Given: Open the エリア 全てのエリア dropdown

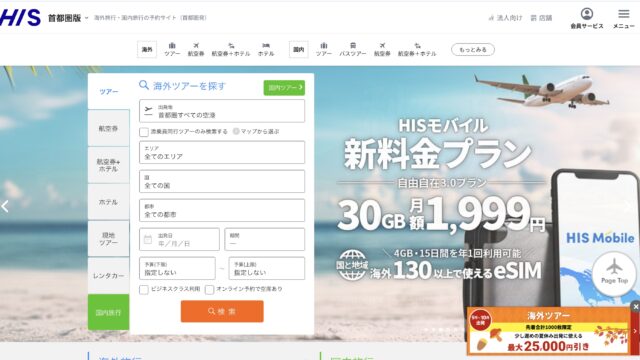Looking at the screenshot, I should [x=222, y=152].
